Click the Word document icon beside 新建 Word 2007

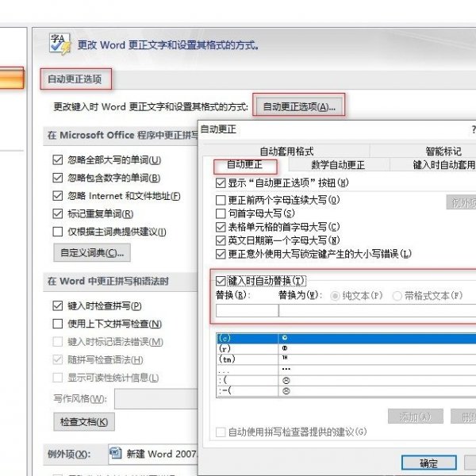click(115, 453)
